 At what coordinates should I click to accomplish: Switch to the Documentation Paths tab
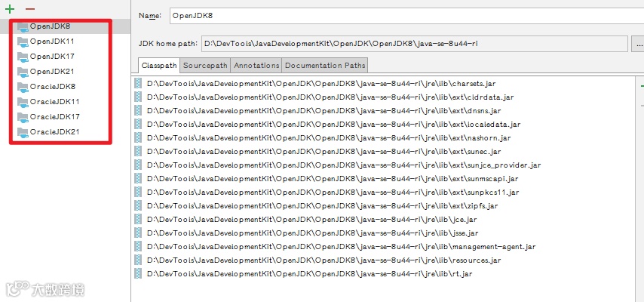[x=324, y=66]
